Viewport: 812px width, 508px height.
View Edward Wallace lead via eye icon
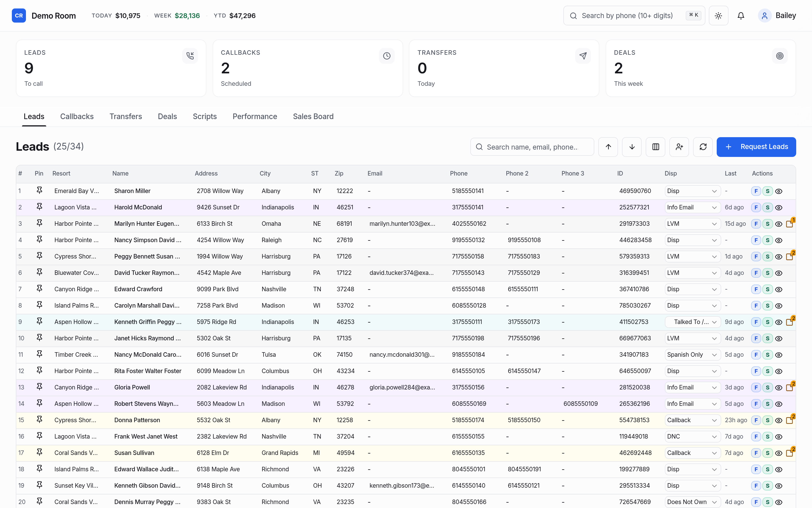click(x=779, y=469)
